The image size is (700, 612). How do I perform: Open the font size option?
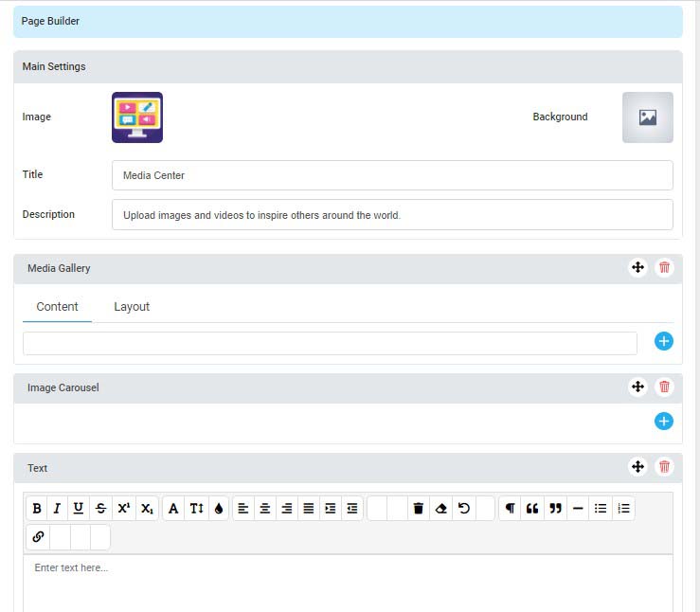pos(196,508)
